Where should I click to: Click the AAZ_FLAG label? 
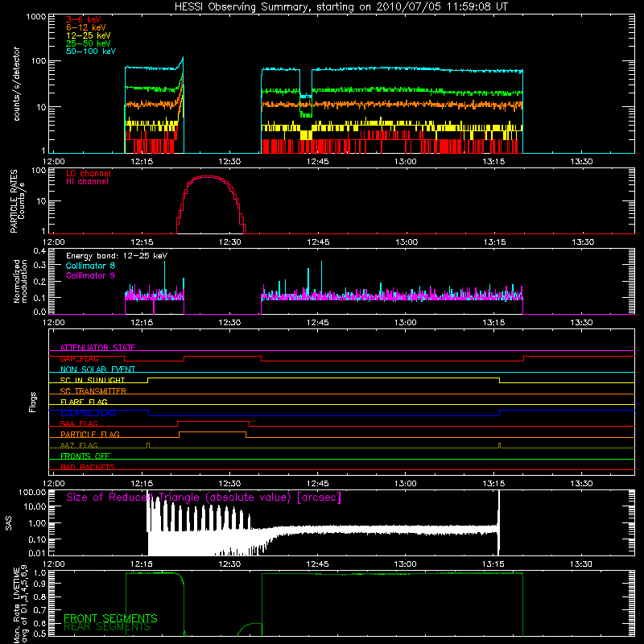(x=79, y=446)
